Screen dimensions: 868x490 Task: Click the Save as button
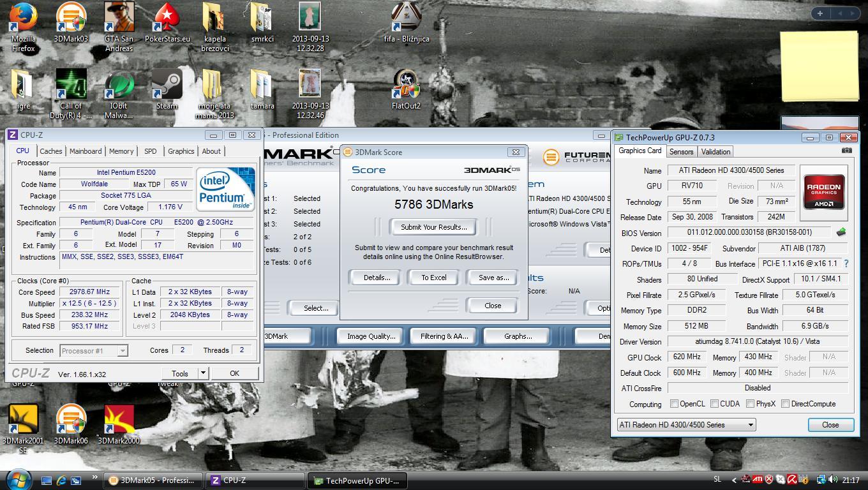pyautogui.click(x=493, y=278)
